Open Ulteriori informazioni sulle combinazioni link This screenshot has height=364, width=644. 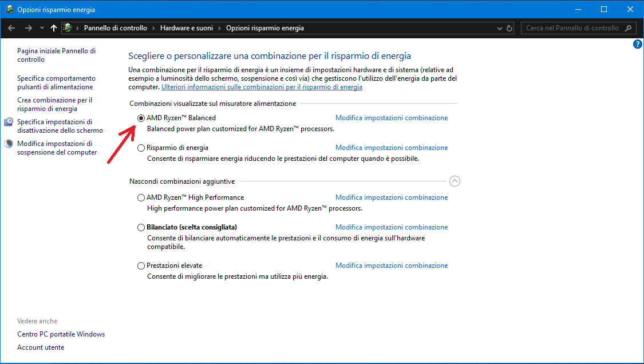tap(262, 87)
